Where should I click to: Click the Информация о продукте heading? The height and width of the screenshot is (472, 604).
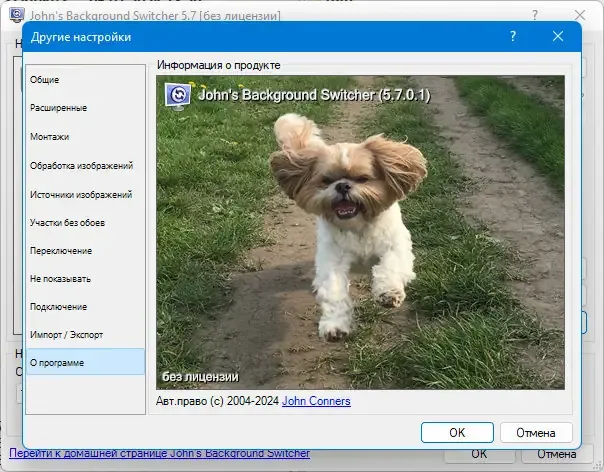218,65
